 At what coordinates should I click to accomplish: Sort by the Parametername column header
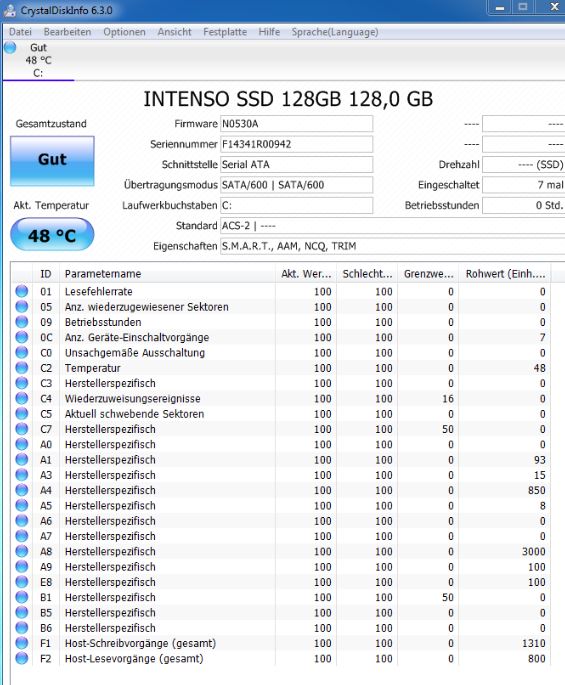pos(168,274)
